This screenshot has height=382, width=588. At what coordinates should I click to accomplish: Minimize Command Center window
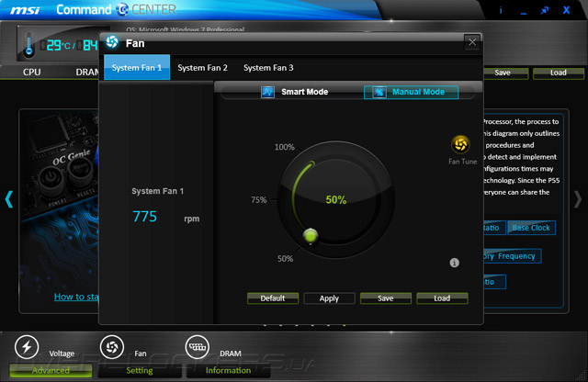tap(524, 13)
